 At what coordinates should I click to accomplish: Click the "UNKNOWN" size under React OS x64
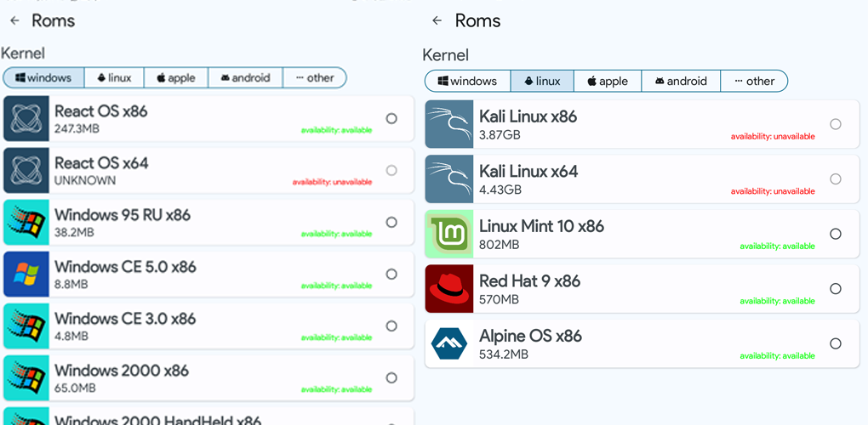point(85,180)
